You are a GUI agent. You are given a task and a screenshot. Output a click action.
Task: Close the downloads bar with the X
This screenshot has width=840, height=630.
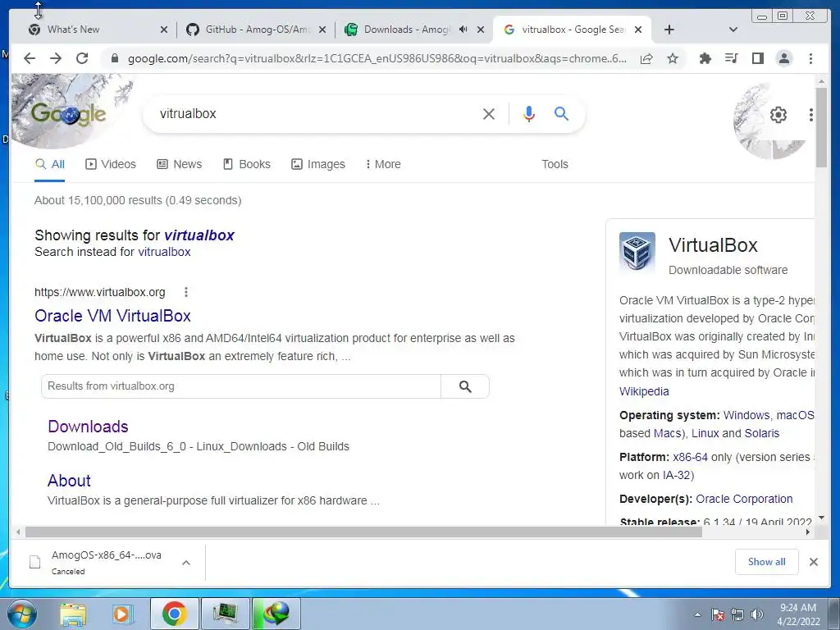(813, 562)
